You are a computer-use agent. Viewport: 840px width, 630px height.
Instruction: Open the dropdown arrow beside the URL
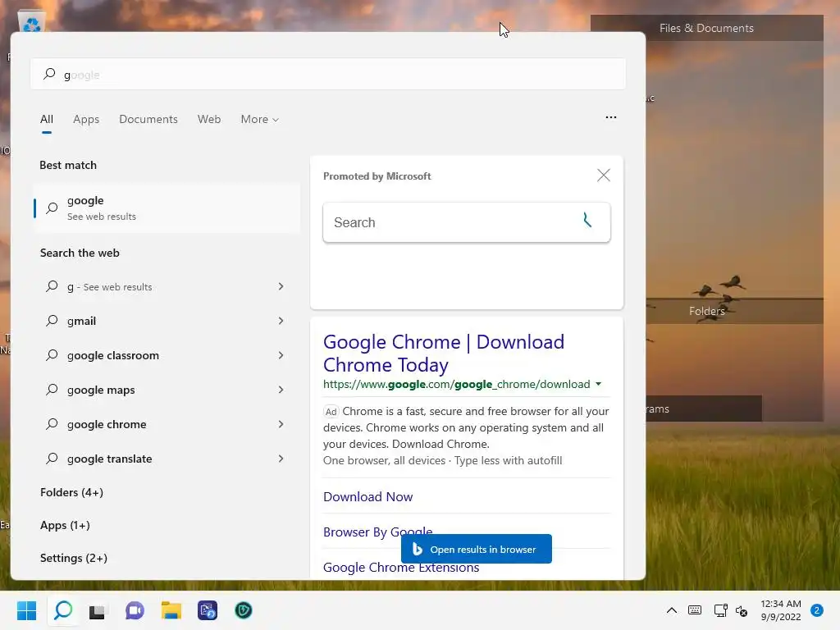click(x=598, y=384)
